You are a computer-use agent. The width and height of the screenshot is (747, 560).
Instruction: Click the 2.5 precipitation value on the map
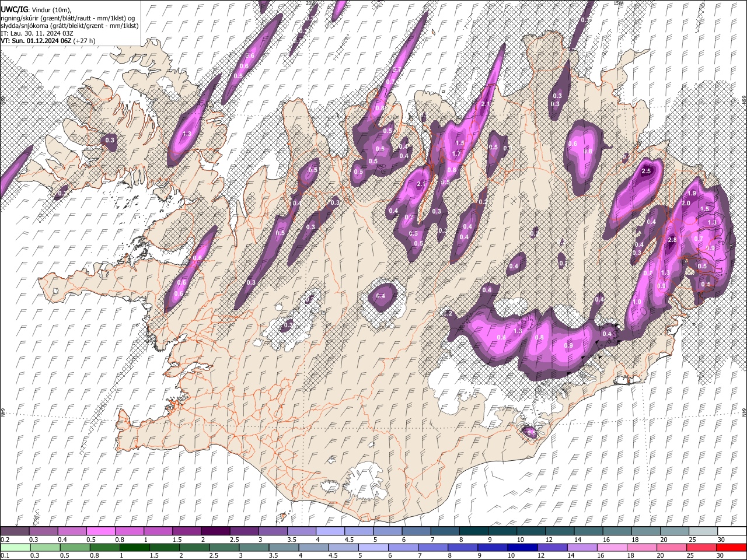click(646, 171)
